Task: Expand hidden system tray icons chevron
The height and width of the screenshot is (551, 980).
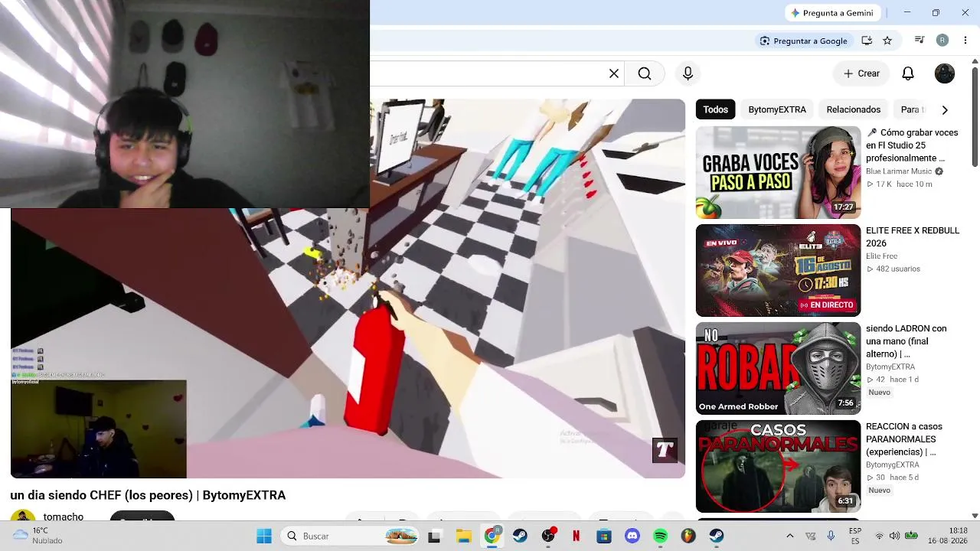Action: 790,536
